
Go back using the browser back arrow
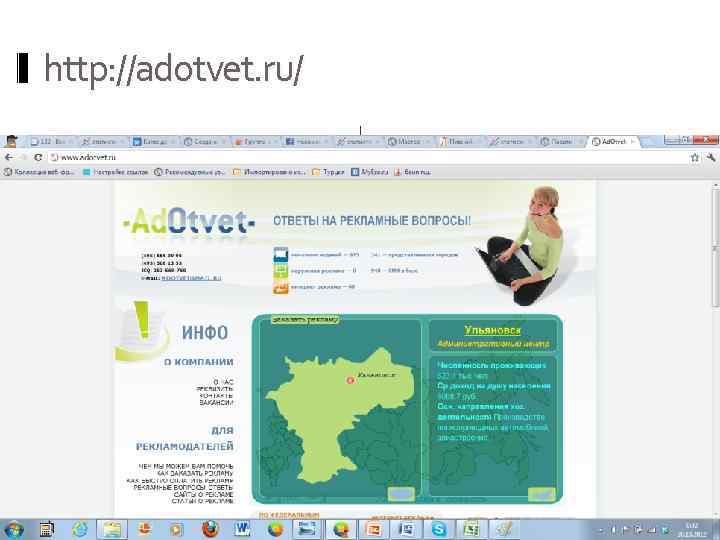pyautogui.click(x=8, y=158)
